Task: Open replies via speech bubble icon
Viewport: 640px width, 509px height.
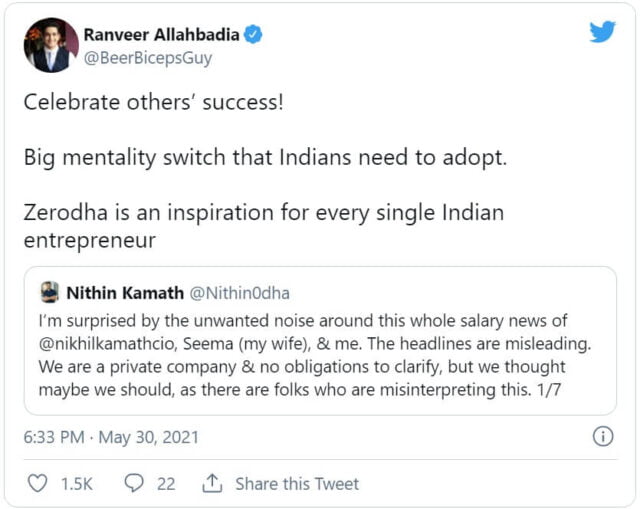Action: click(x=133, y=483)
